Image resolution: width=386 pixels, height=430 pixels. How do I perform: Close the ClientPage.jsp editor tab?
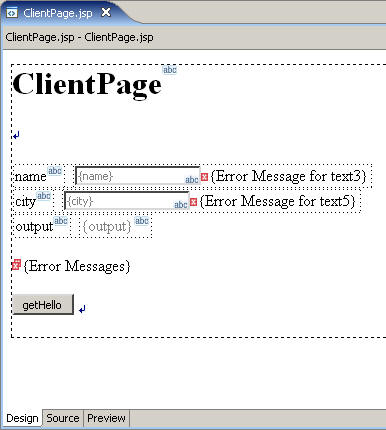pos(106,13)
